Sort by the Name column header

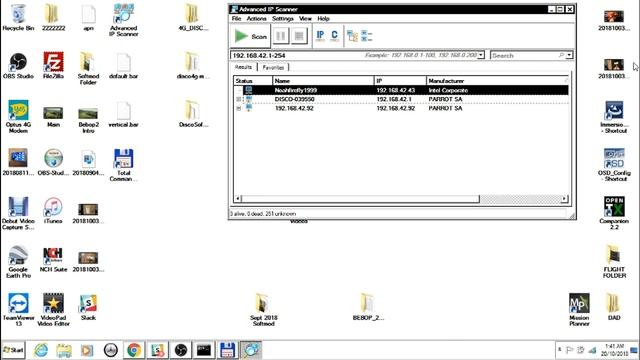point(323,81)
